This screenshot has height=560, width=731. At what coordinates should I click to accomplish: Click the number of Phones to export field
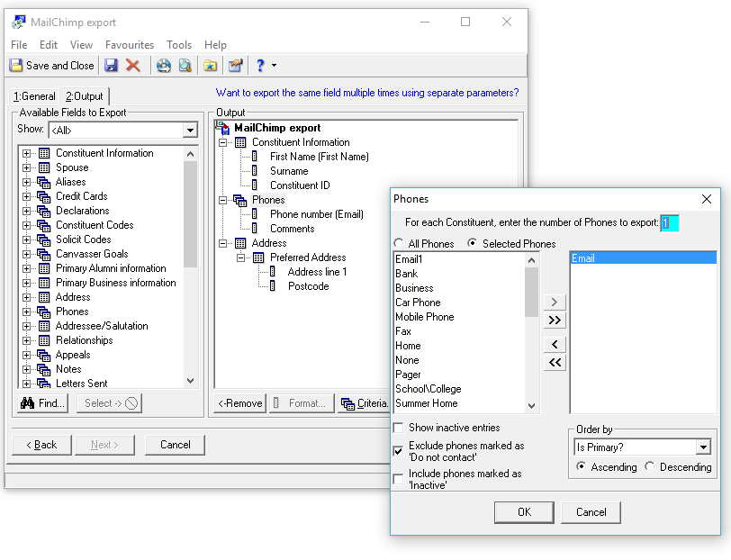click(670, 223)
